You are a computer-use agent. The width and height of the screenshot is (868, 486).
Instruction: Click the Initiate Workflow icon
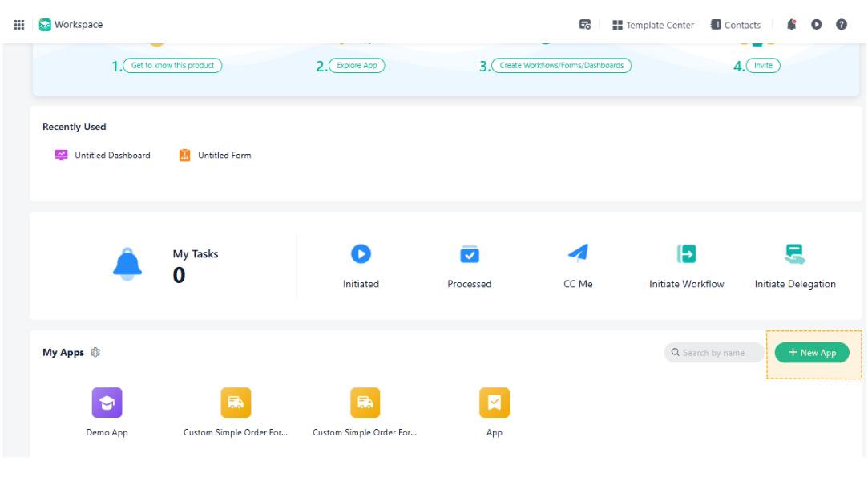coord(686,253)
